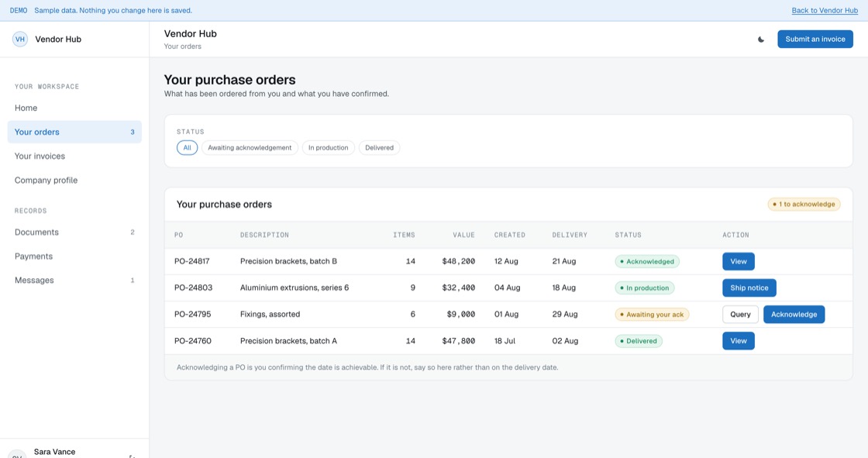
Task: Click the Delivered pill on PO-24760 row
Action: click(x=639, y=341)
